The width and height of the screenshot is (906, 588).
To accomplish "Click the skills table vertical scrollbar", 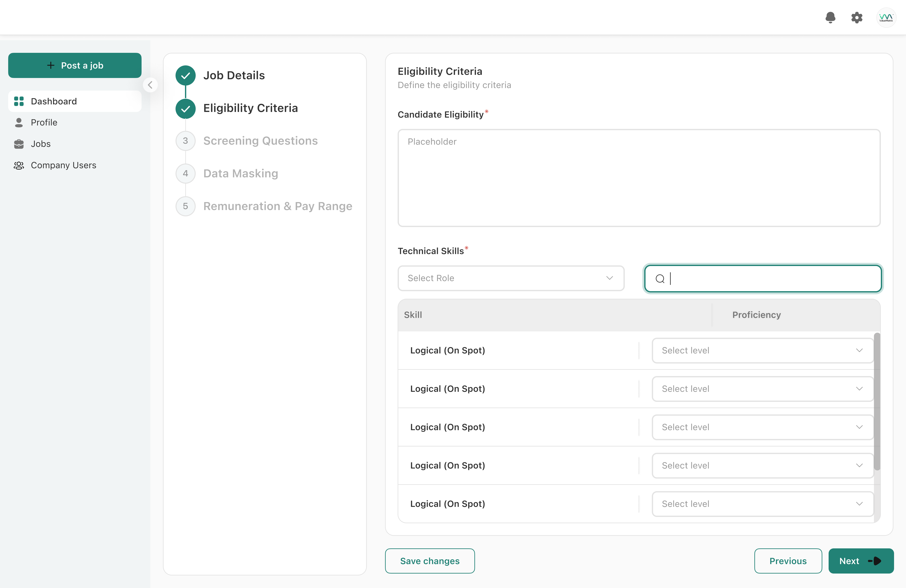I will [x=877, y=401].
